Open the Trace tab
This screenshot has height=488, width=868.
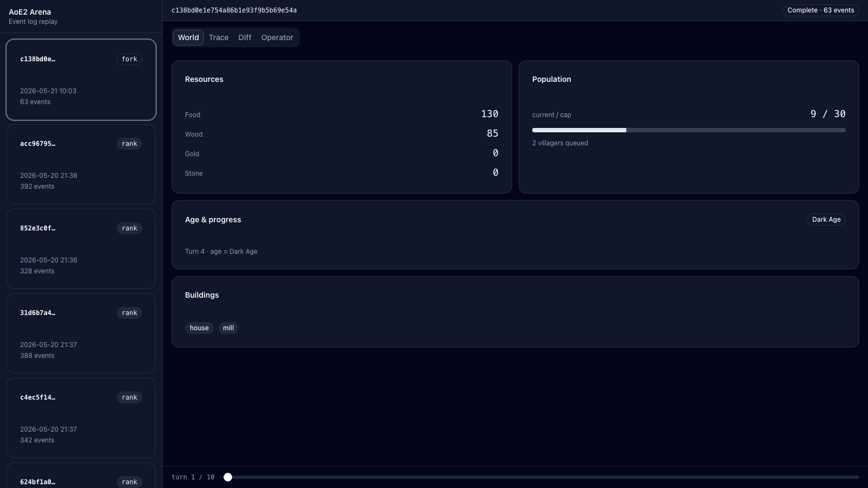coord(219,37)
